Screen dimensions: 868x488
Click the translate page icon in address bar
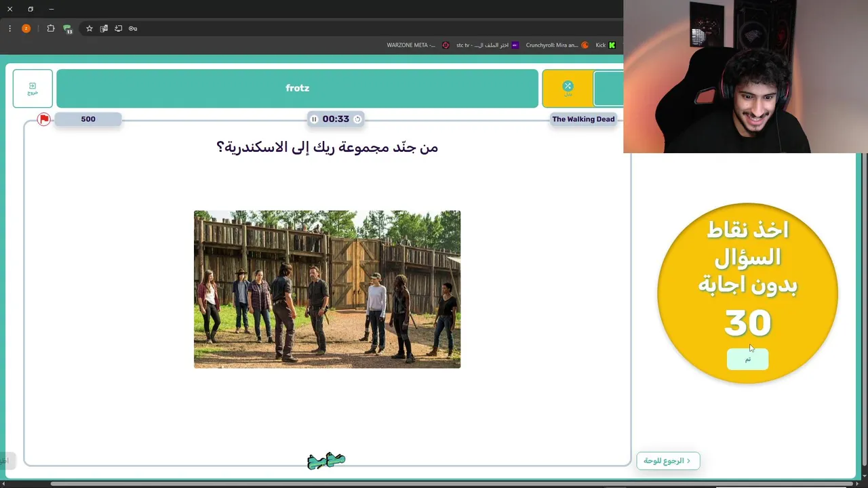point(104,28)
